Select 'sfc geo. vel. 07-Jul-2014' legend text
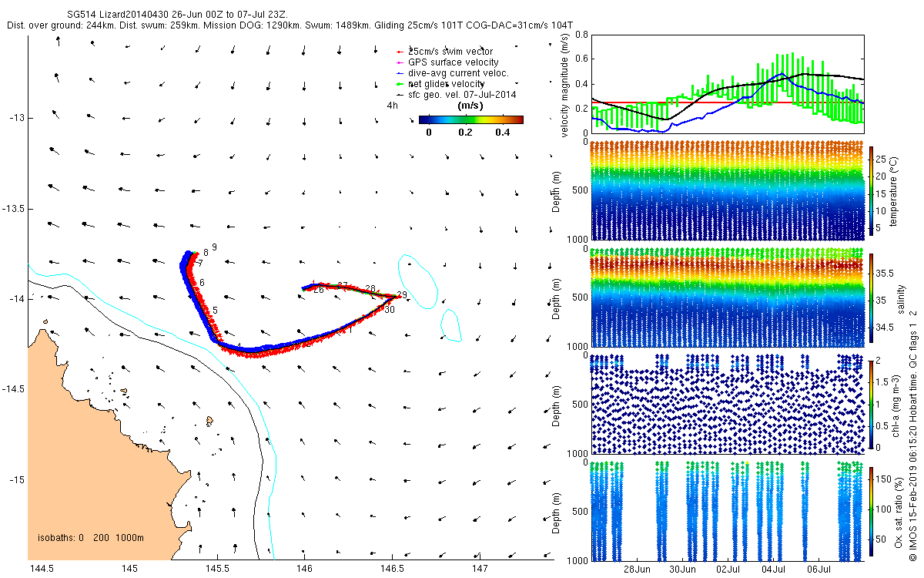Image resolution: width=924 pixels, height=578 pixels. (462, 95)
